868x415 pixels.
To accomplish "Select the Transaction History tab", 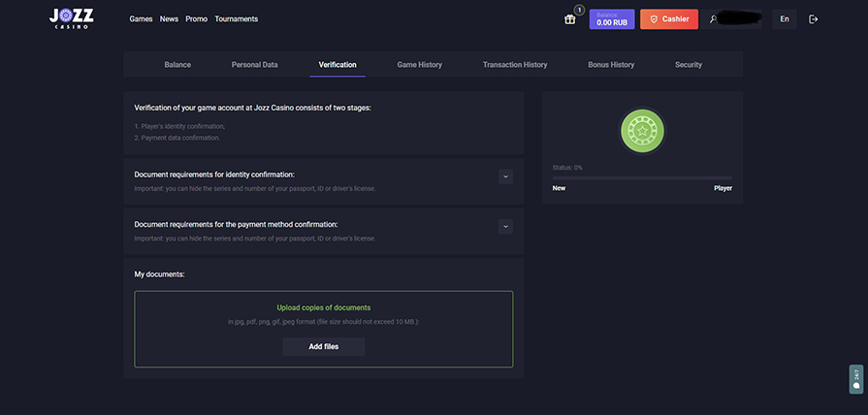I will (x=515, y=65).
